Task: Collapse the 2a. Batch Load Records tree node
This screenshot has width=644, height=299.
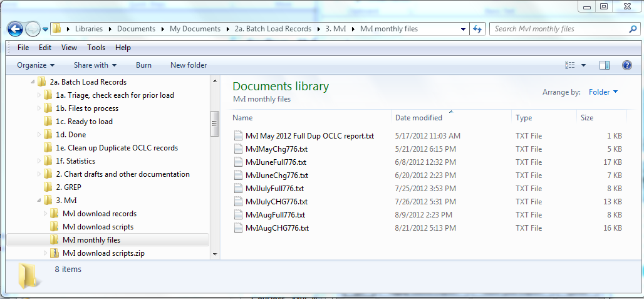Action: click(31, 82)
